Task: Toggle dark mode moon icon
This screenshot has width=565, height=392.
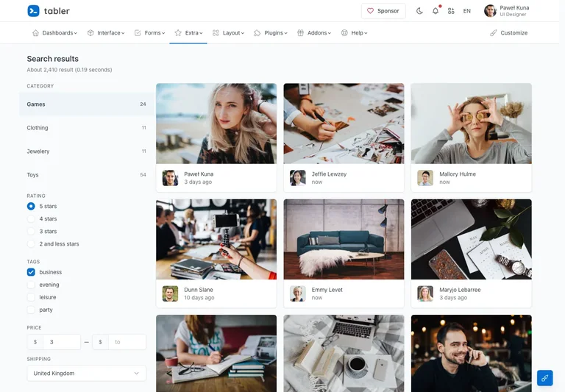Action: pyautogui.click(x=419, y=11)
